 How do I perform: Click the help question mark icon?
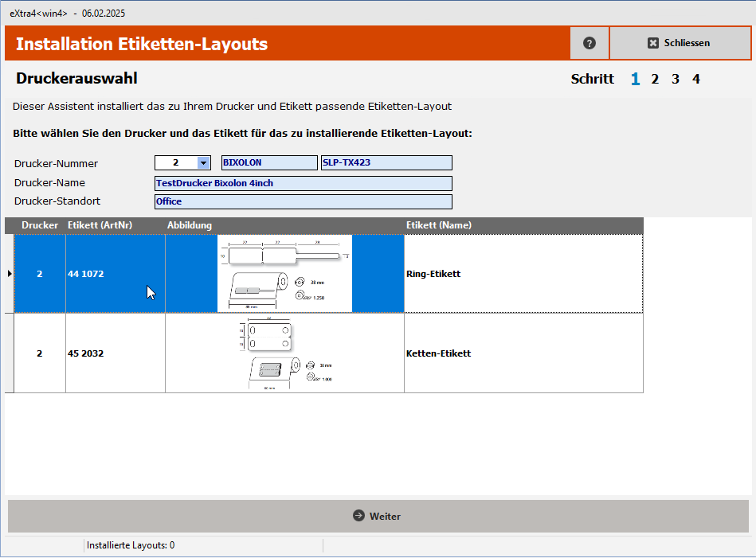pyautogui.click(x=589, y=43)
